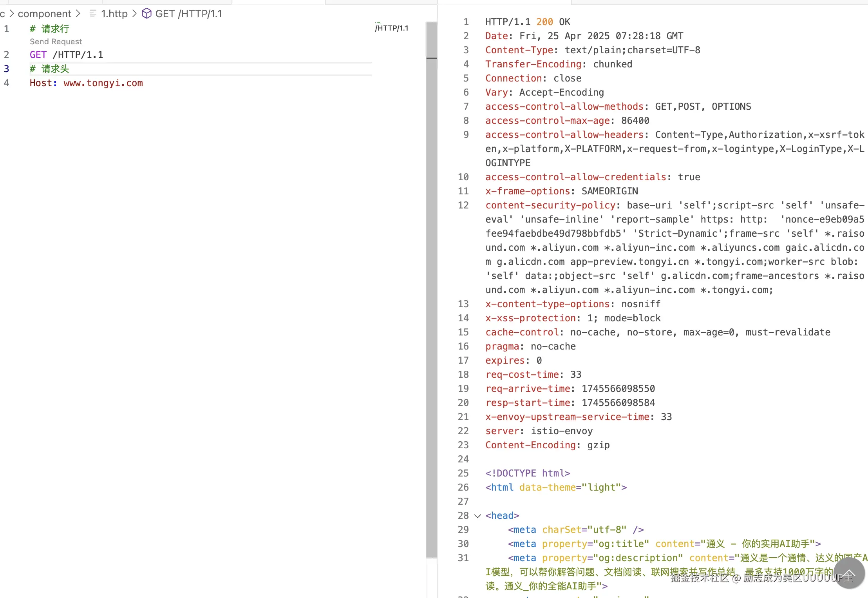Click line number 3 in request editor
The height and width of the screenshot is (598, 868).
click(6, 69)
